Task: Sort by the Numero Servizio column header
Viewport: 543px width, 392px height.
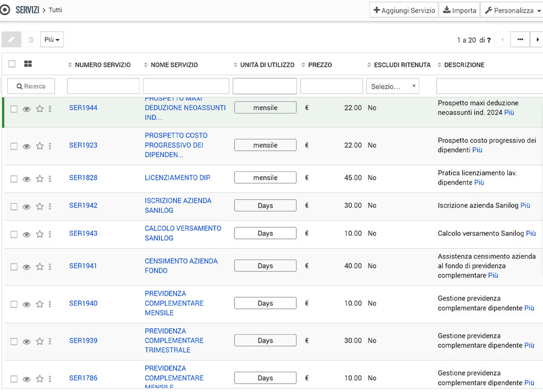Action: 103,65
